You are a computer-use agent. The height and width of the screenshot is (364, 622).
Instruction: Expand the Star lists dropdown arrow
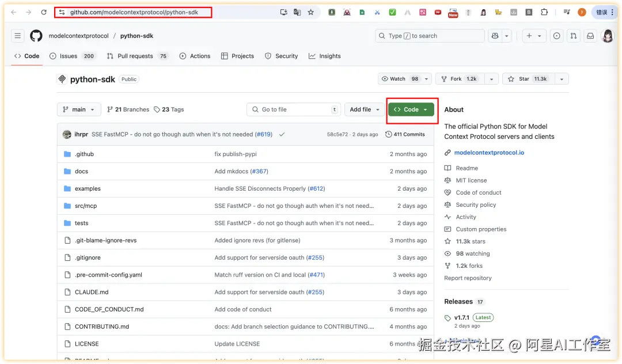tap(562, 79)
